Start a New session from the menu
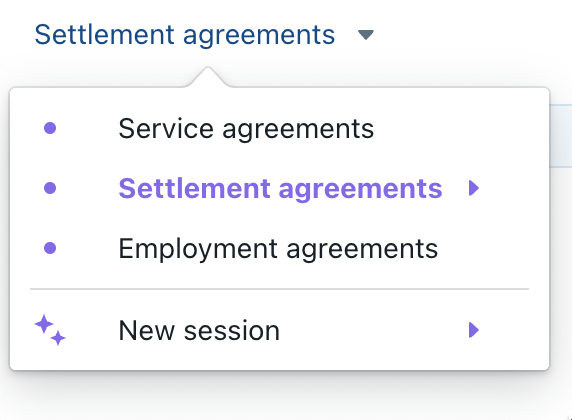 pyautogui.click(x=279, y=330)
